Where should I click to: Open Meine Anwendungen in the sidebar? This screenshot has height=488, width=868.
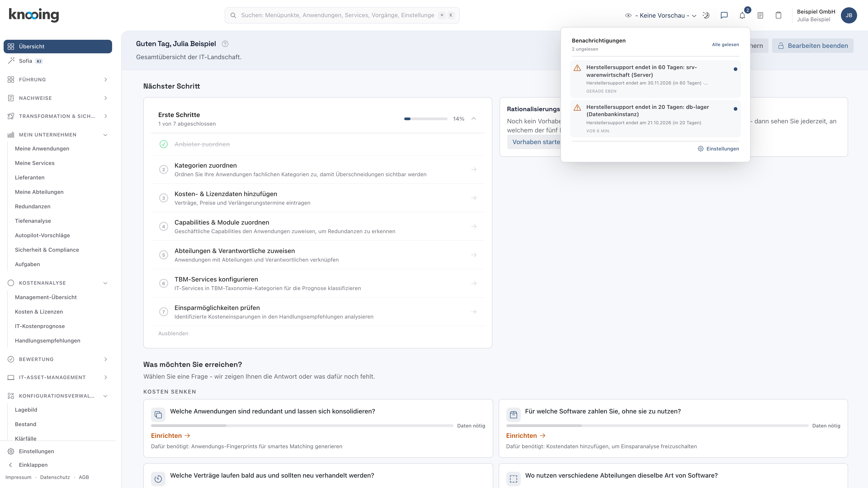42,148
